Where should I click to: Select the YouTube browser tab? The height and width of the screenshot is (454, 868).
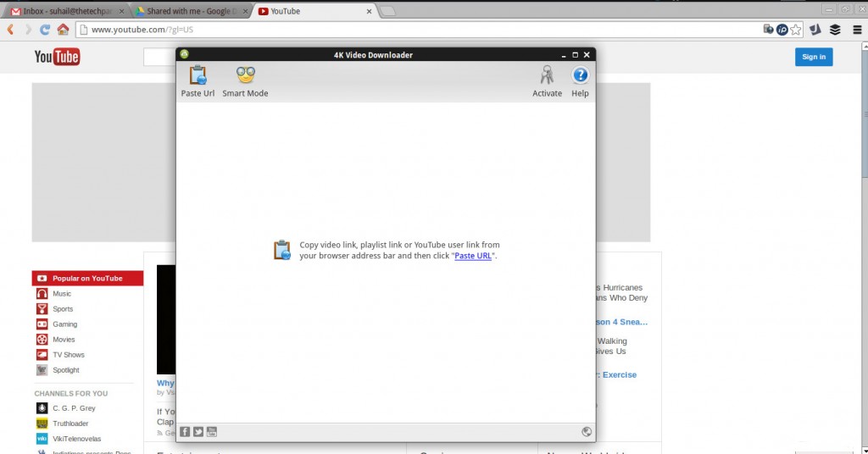click(x=314, y=11)
